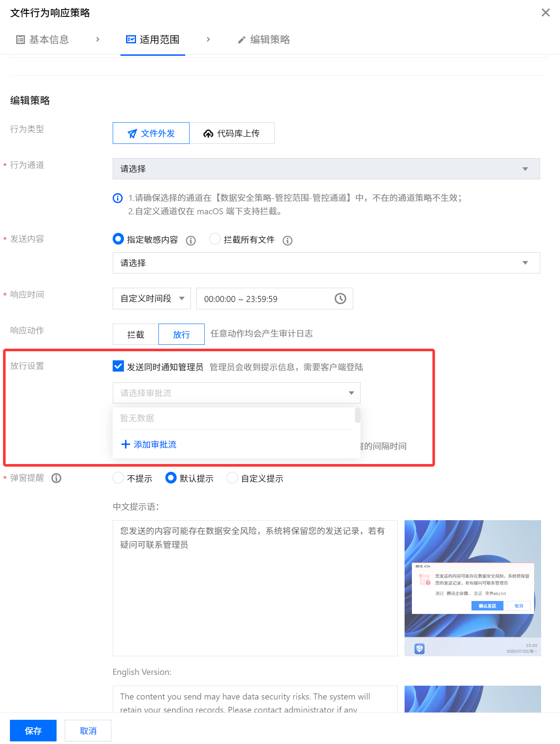560x744 pixels.
Task: Click the 编辑策略 pencil icon
Action: click(x=242, y=40)
